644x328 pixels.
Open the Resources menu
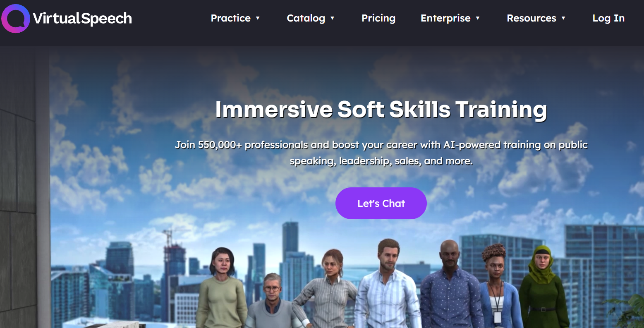531,18
